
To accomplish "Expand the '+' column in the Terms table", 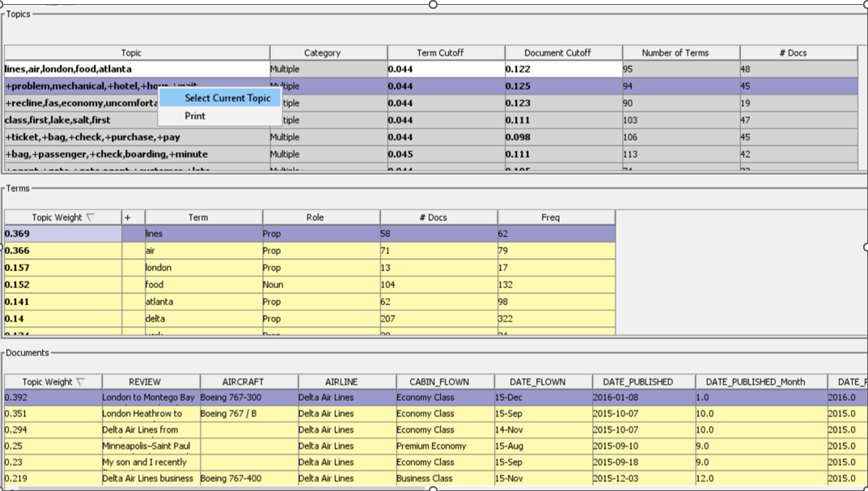I will click(x=127, y=217).
